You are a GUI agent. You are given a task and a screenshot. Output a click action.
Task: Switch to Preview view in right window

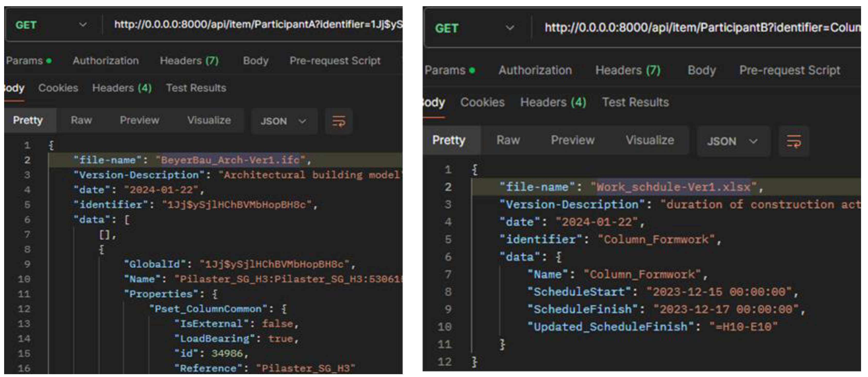[573, 140]
